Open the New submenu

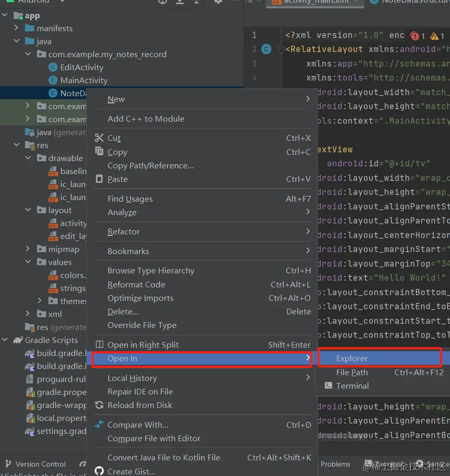click(202, 99)
